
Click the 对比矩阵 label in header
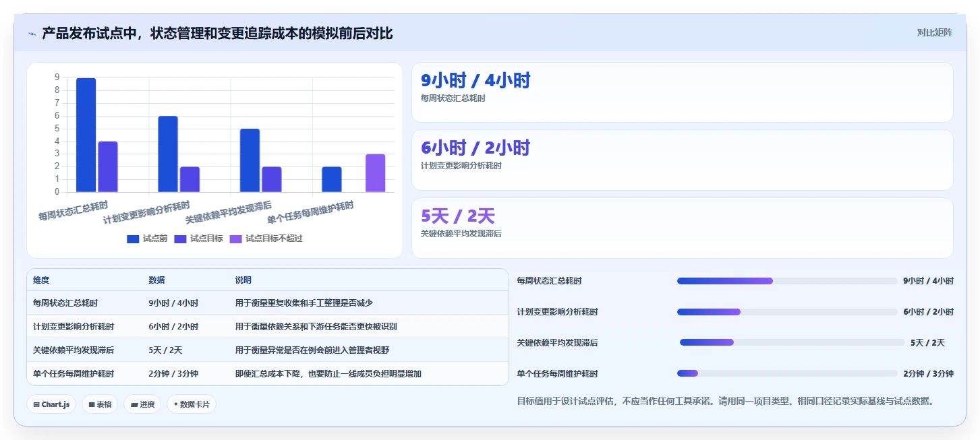pyautogui.click(x=934, y=32)
